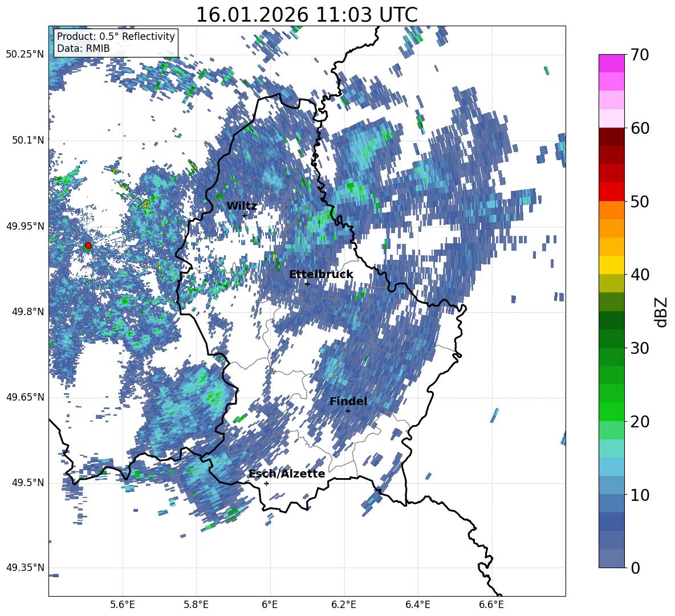Click the 30 dBZ colorbar label
The width and height of the screenshot is (675, 616).
640,348
